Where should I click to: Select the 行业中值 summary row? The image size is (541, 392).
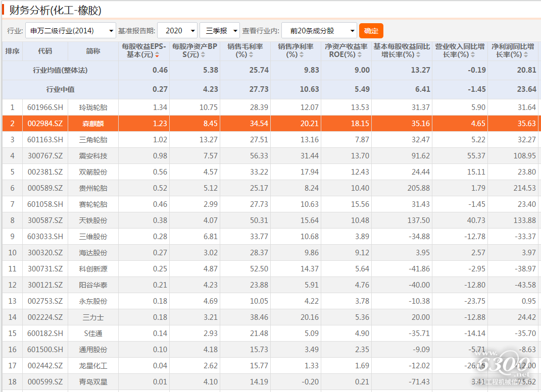(x=60, y=89)
